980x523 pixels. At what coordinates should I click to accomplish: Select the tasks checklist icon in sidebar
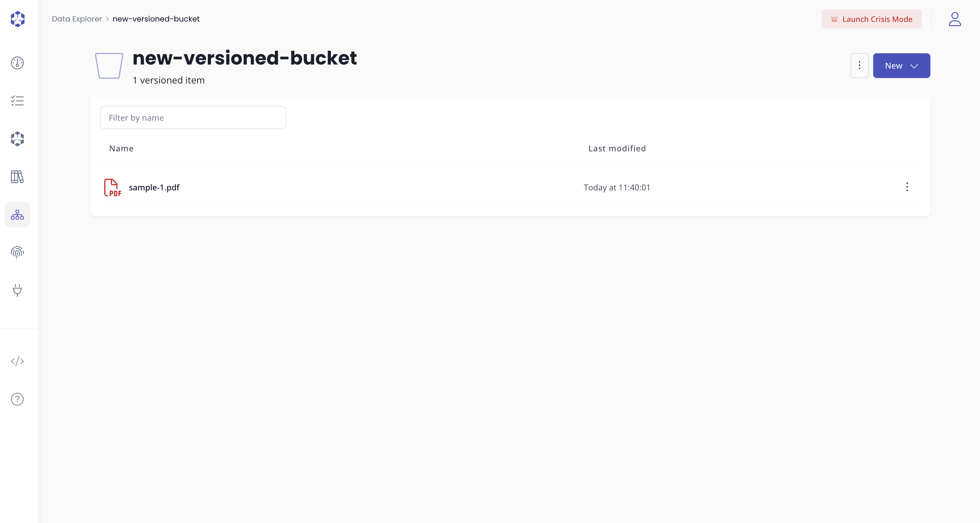point(17,101)
